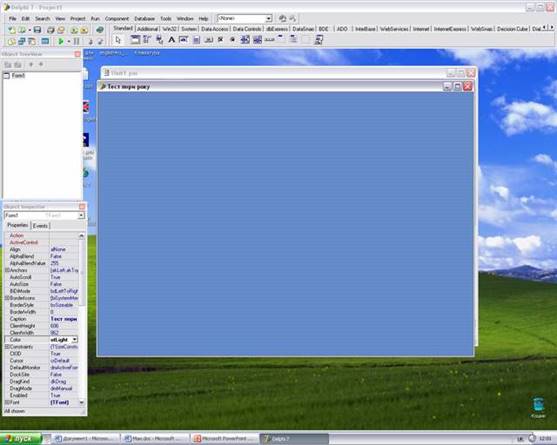The image size is (557, 445).
Task: Click the Open file toolbar icon
Action: (x=22, y=30)
